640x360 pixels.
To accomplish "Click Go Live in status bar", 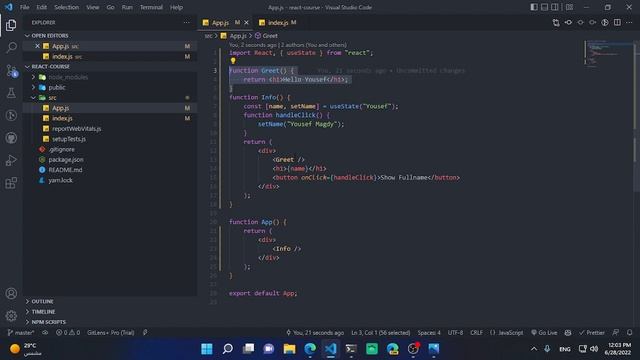I will (x=544, y=333).
